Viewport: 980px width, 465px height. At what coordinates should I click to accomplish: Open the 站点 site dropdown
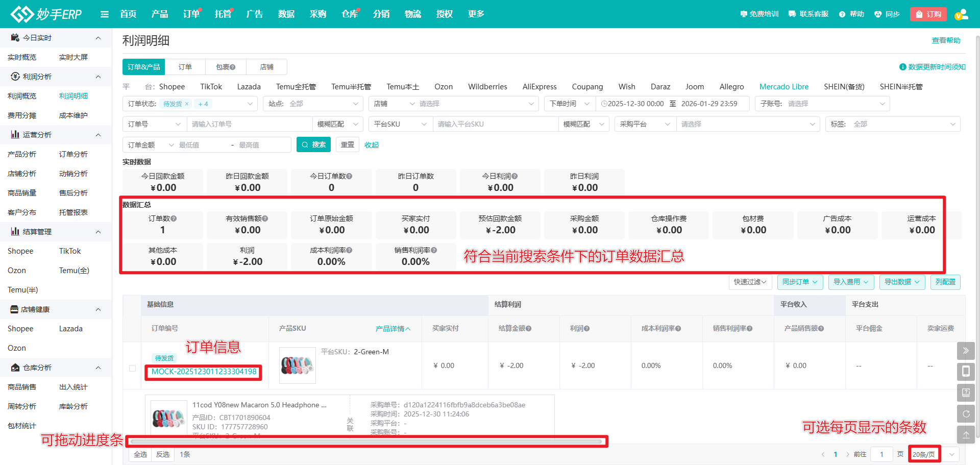pos(313,104)
